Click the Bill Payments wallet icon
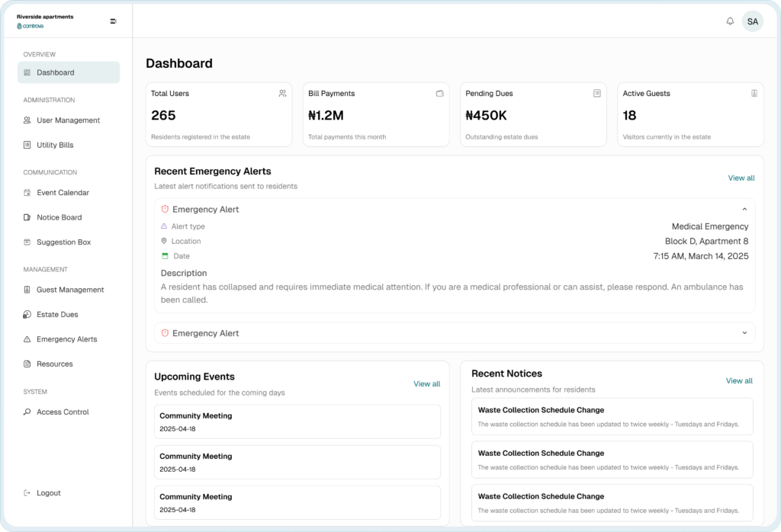This screenshot has width=781, height=532. click(x=440, y=94)
